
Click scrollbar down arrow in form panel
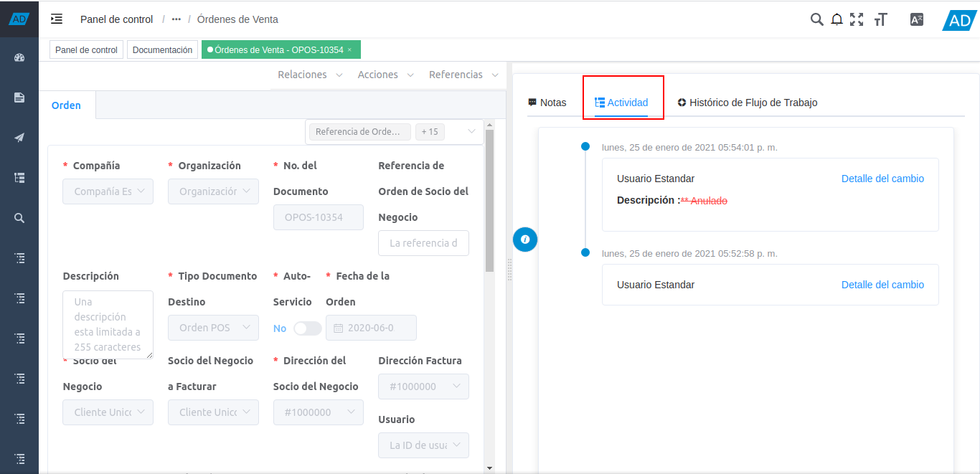coord(490,468)
